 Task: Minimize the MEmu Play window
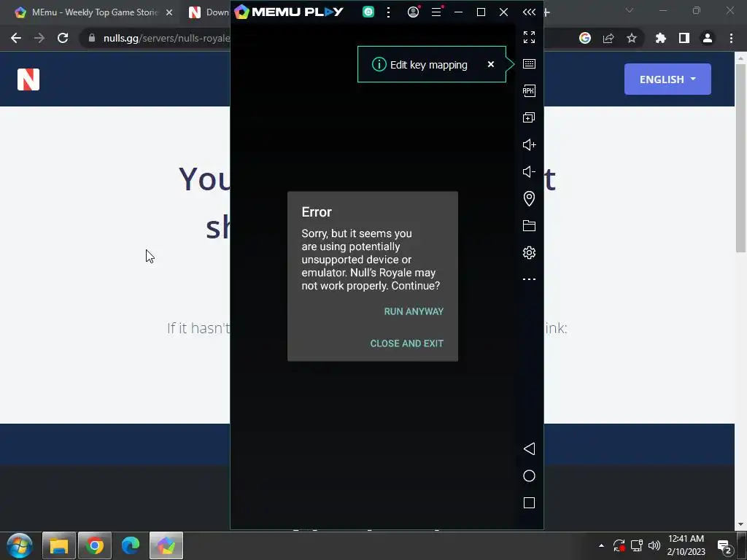[x=458, y=12]
